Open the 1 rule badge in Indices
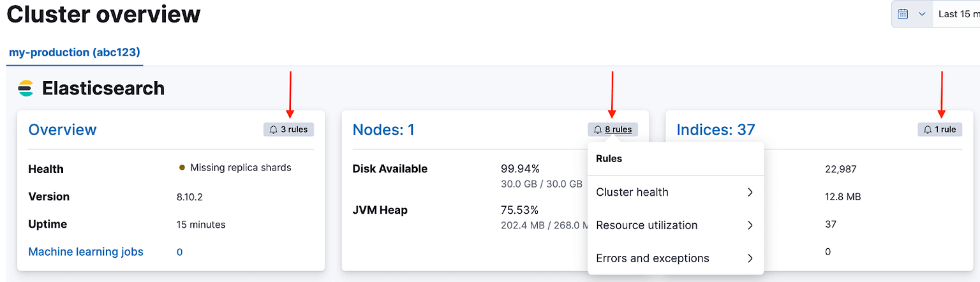The image size is (980, 282). [x=940, y=130]
